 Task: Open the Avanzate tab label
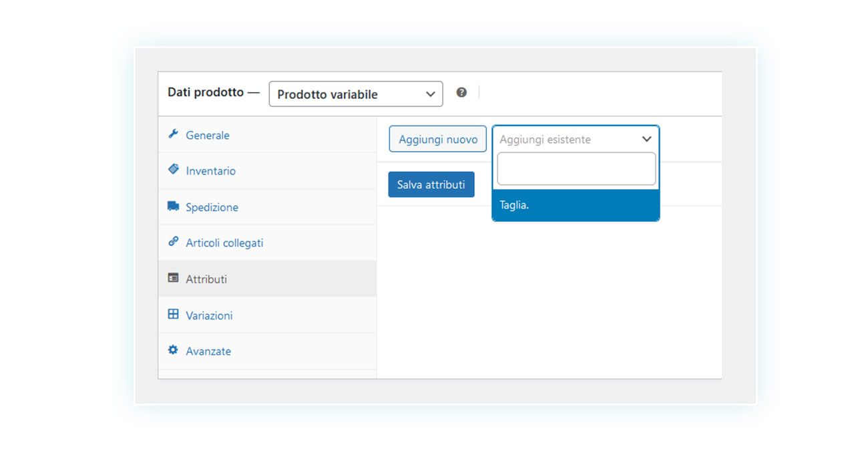208,351
